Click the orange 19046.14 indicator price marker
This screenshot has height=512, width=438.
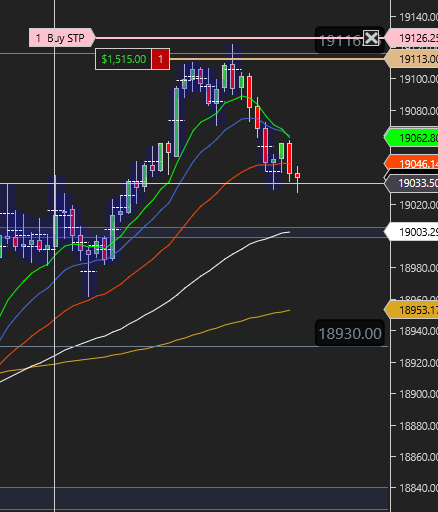411,163
